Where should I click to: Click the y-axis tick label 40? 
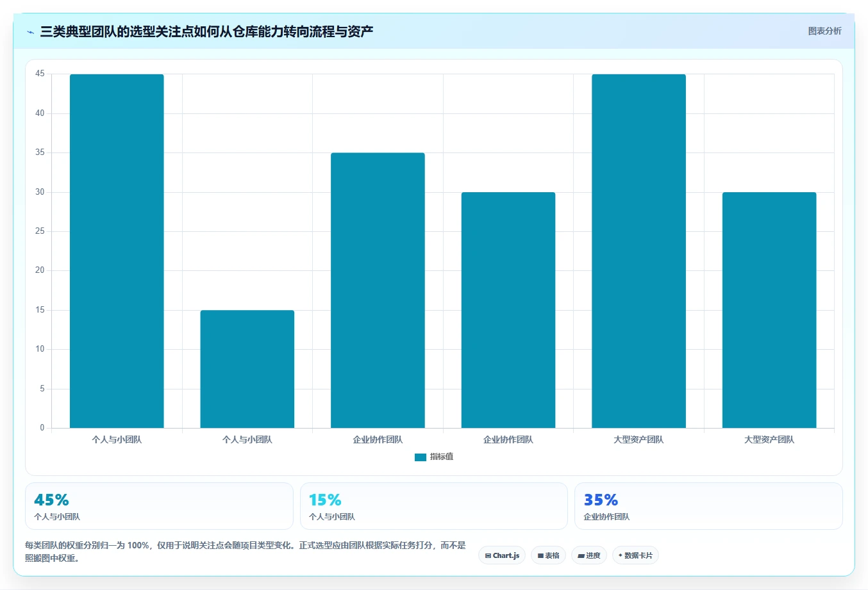[x=40, y=113]
